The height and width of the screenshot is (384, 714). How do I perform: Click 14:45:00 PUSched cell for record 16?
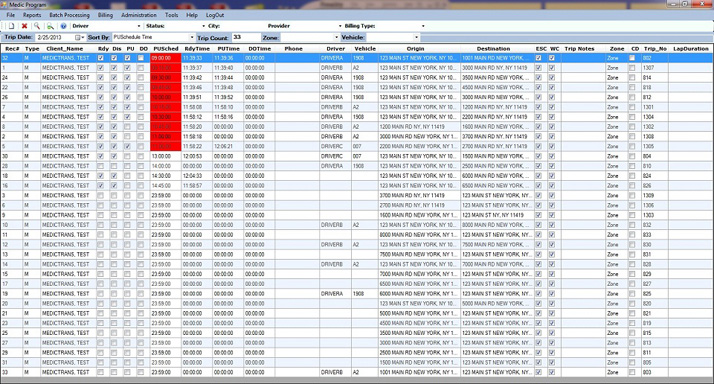point(166,185)
